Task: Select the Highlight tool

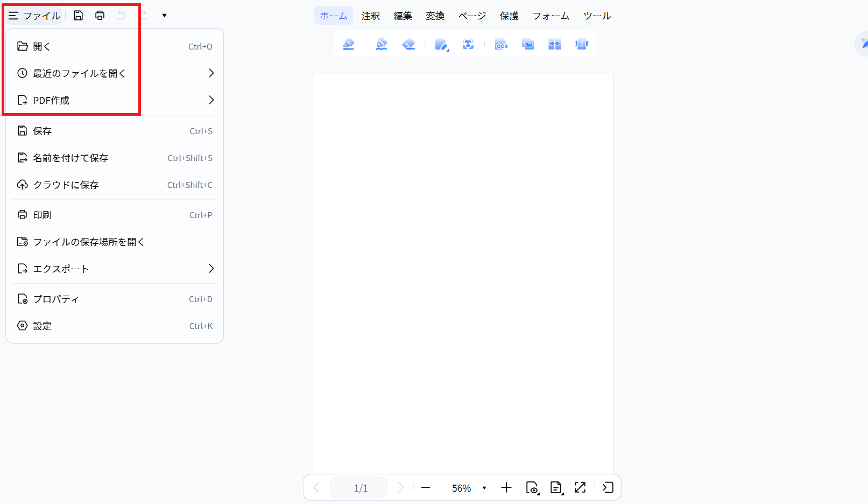Action: point(349,44)
